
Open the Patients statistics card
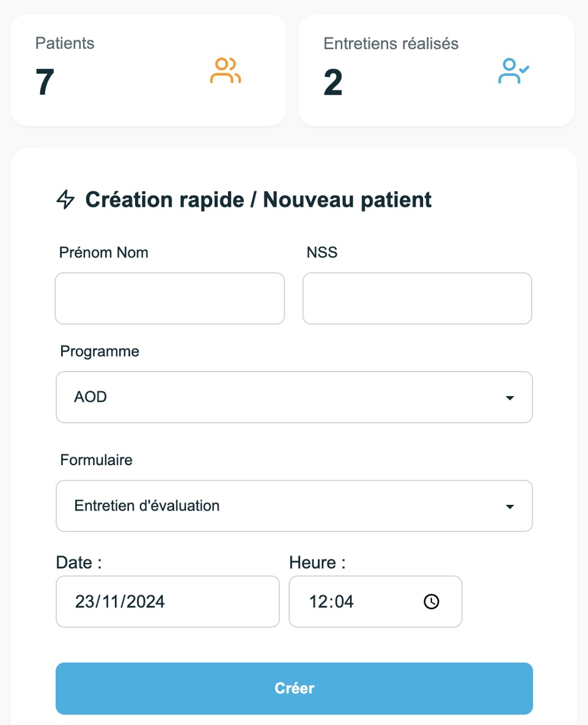point(149,70)
